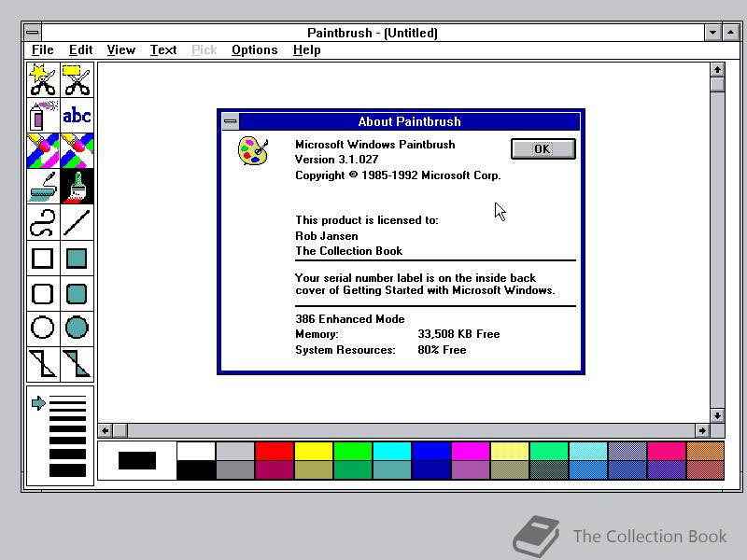Select the hollow Rounded Box tool

coord(43,293)
